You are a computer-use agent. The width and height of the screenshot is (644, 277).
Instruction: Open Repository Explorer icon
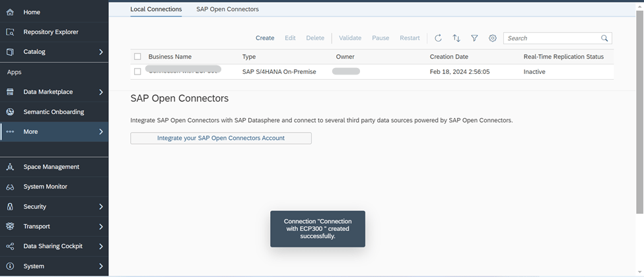(11, 32)
